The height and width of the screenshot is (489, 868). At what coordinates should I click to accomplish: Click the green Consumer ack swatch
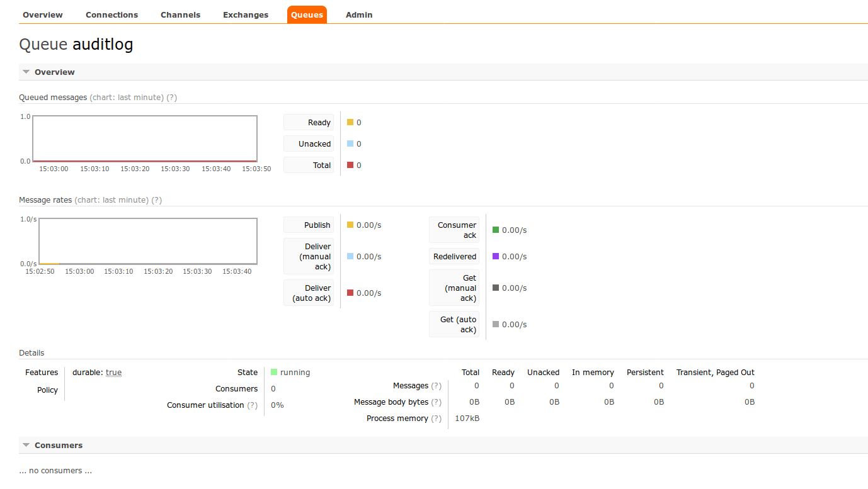pyautogui.click(x=496, y=230)
